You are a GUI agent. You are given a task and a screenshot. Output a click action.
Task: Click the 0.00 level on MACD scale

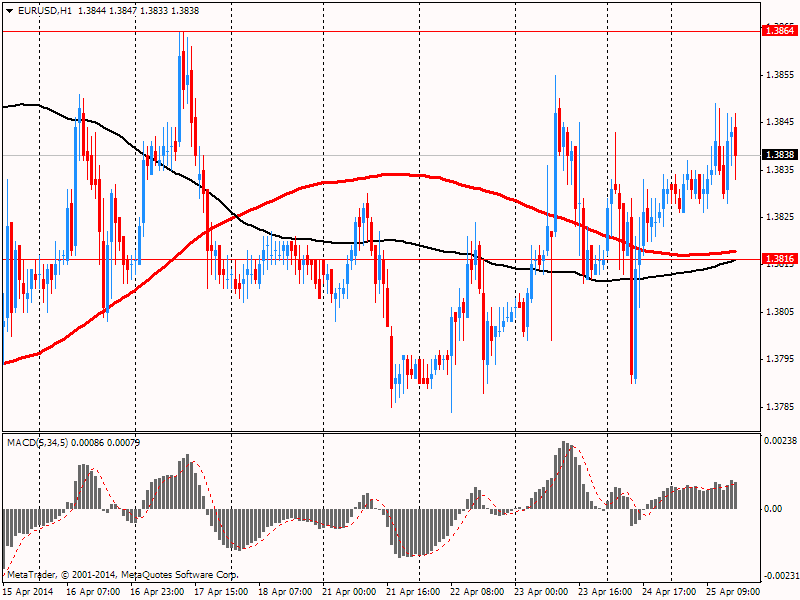click(774, 509)
